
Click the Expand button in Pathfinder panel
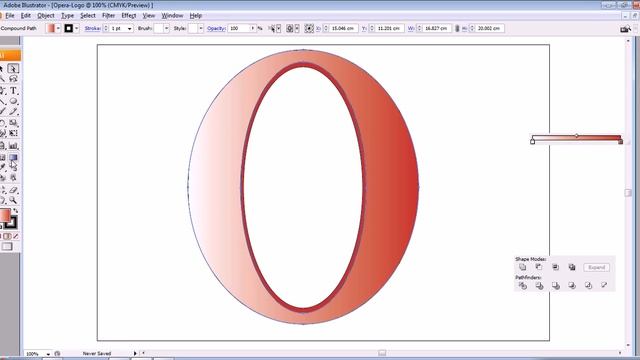tap(597, 267)
